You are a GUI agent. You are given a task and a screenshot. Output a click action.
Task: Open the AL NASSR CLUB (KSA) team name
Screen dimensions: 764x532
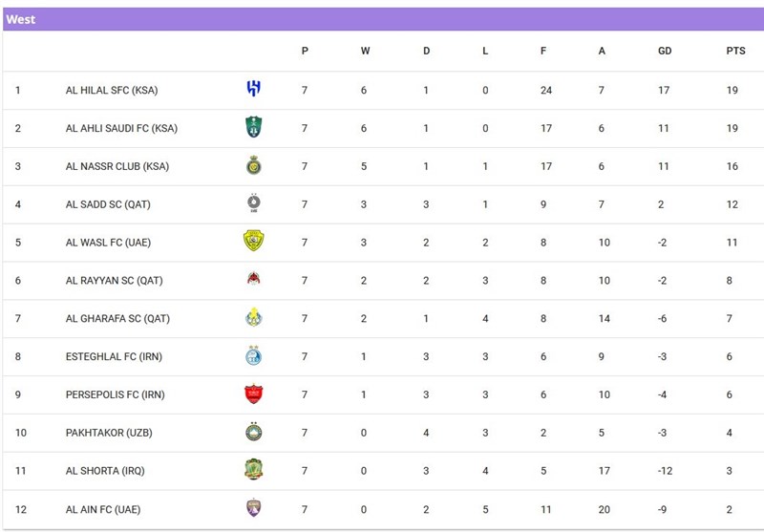pos(117,166)
